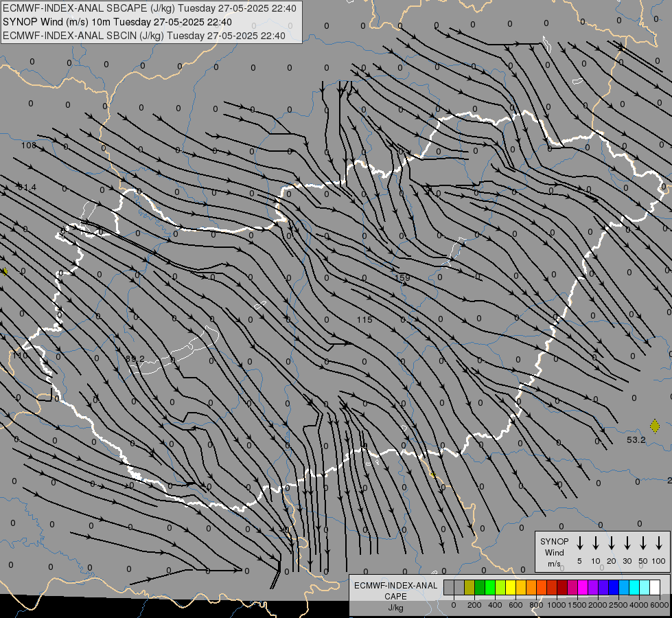Click the ECMWF-INDEX-ANAL CAPE J/kg legend label
The width and height of the screenshot is (672, 618).
(395, 597)
